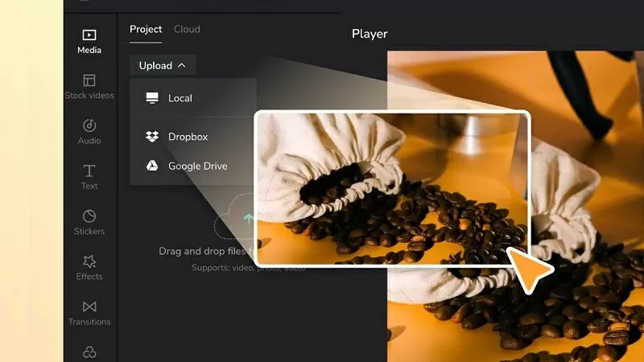Choose Local from the Upload menu
Viewport: 644px width, 362px height.
click(180, 98)
